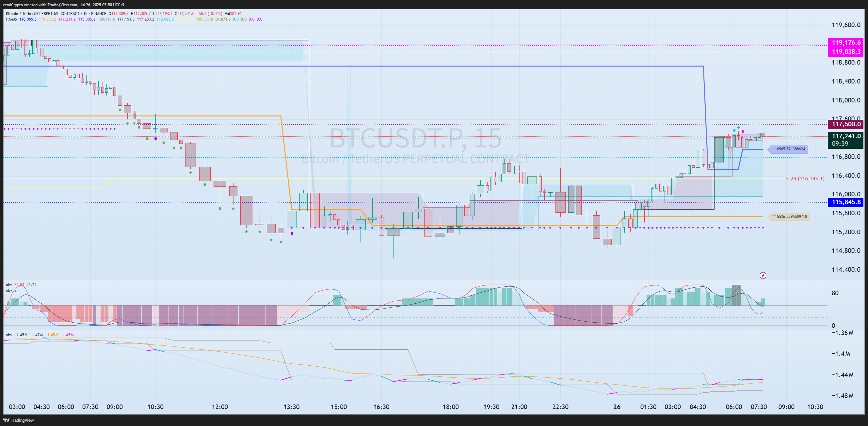Click the −1.48M obv axis label
Image resolution: width=868 pixels, height=426 pixels.
(x=843, y=396)
